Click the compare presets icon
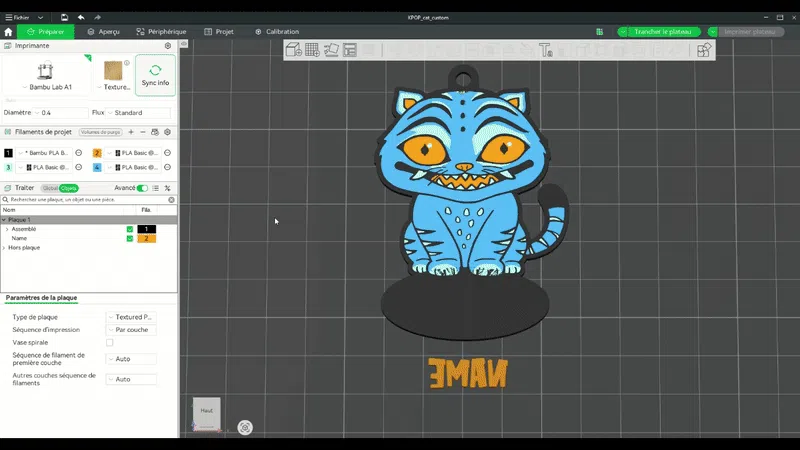 (167, 188)
